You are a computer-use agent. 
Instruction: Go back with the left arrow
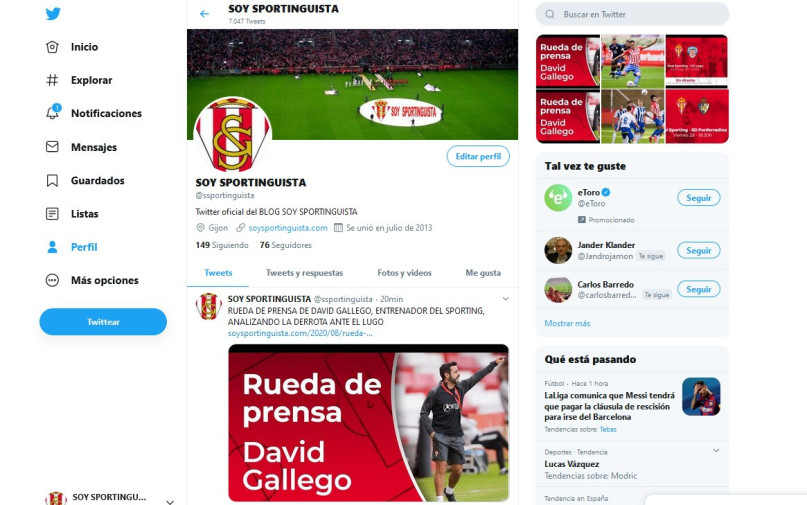[x=204, y=14]
